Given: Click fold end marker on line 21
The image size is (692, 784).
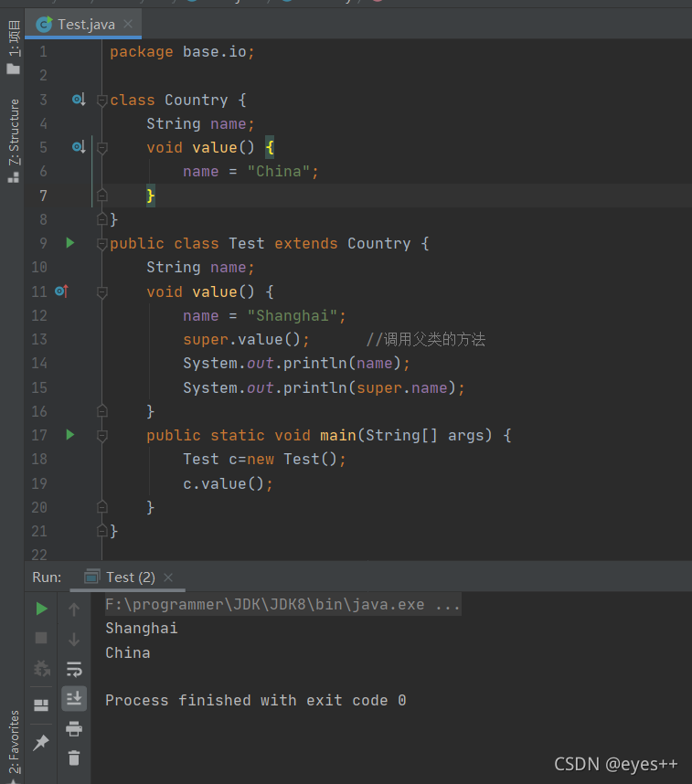Looking at the screenshot, I should 102,531.
